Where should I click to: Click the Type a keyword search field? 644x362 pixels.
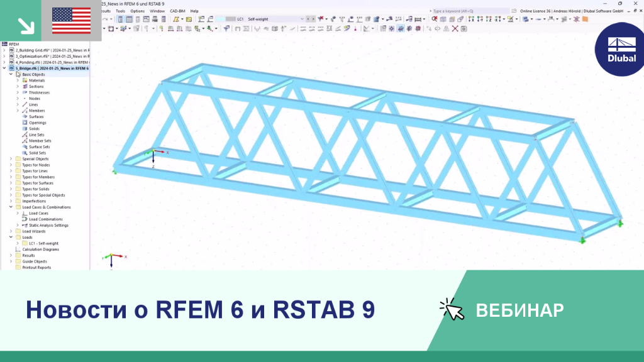coord(468,11)
